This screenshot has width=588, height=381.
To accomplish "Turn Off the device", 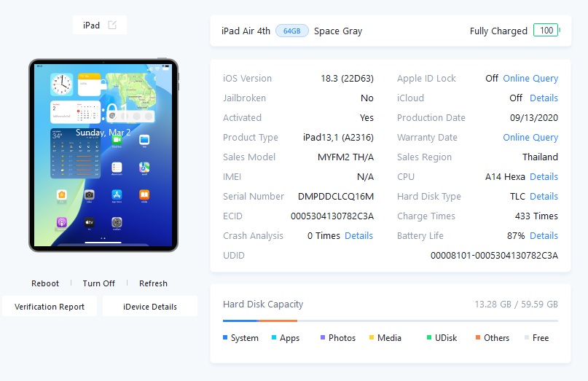I will (98, 283).
